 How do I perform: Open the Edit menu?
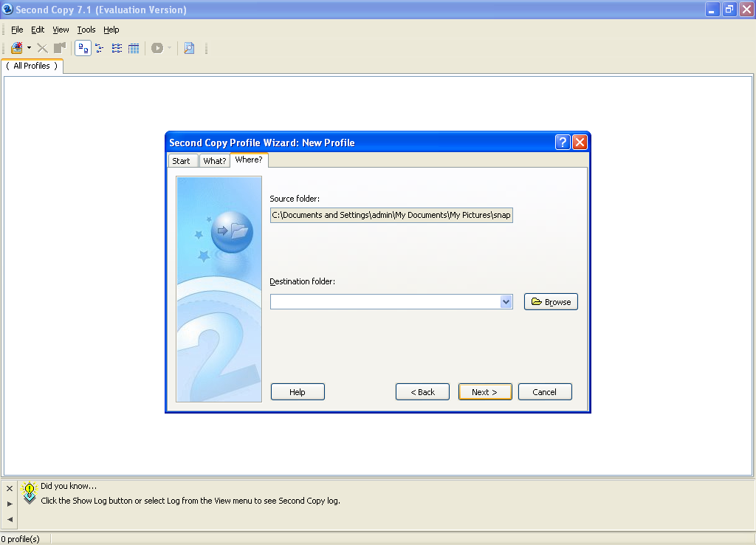pyautogui.click(x=38, y=30)
